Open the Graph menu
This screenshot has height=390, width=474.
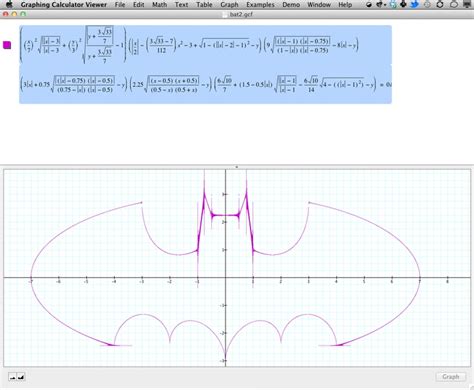[229, 5]
